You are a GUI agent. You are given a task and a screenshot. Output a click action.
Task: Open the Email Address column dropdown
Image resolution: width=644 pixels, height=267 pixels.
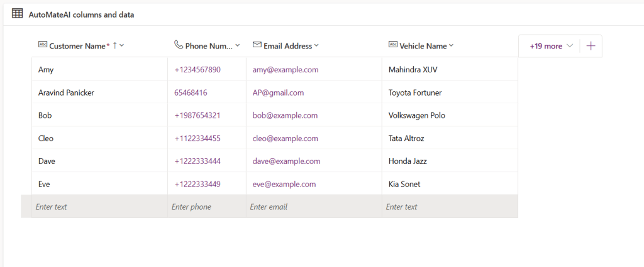(316, 45)
